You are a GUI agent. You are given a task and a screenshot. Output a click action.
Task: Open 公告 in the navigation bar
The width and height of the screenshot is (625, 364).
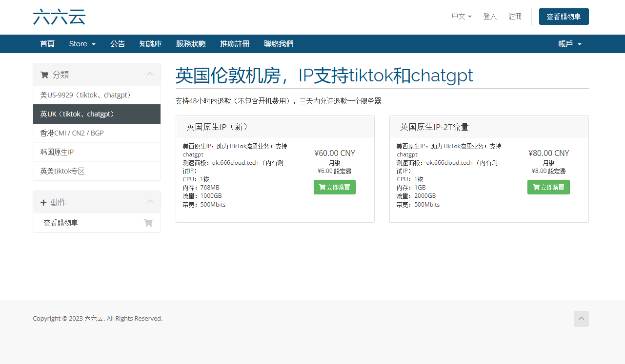click(118, 44)
